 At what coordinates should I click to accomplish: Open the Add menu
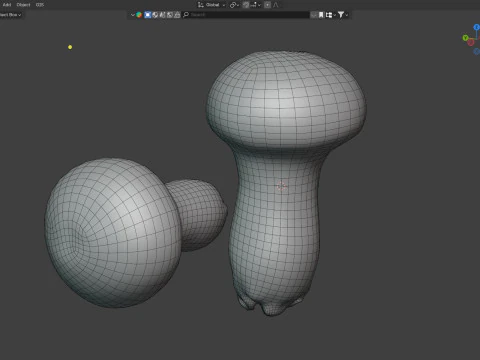point(7,5)
